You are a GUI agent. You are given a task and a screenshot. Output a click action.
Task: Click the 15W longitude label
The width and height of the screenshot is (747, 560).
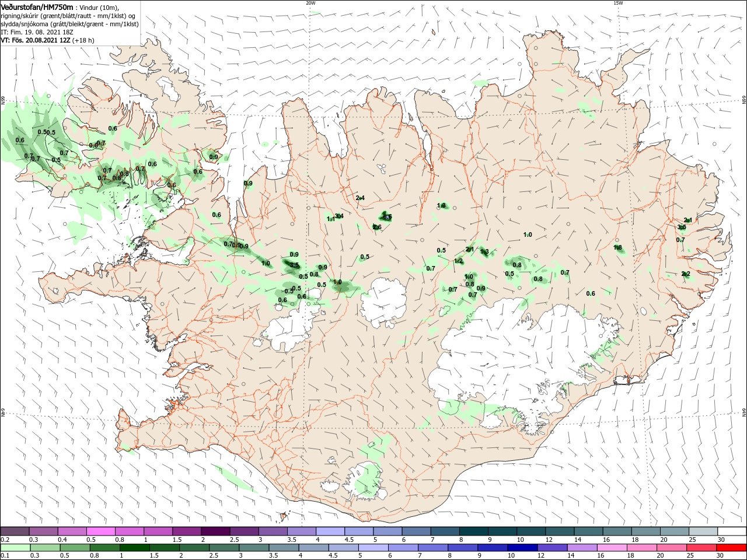pos(618,3)
